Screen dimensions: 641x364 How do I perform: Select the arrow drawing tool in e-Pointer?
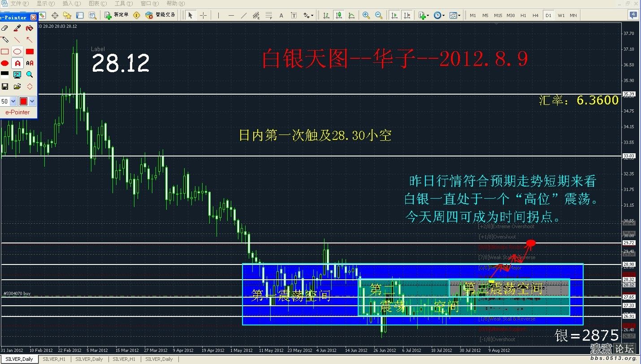pyautogui.click(x=30, y=40)
